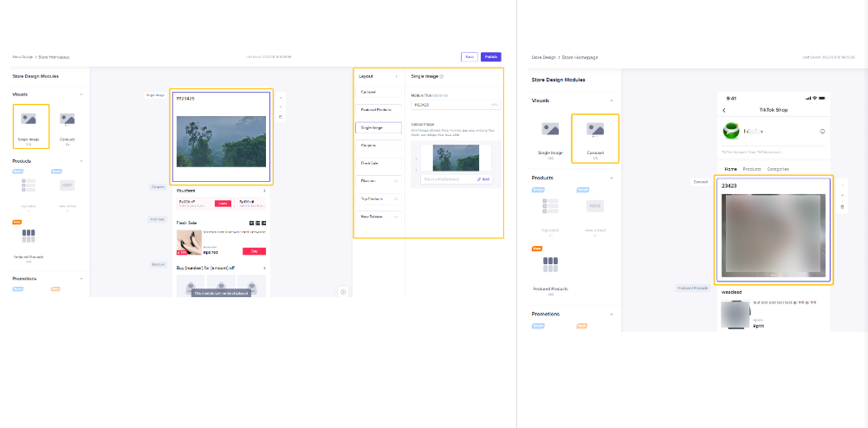The image size is (868, 428).
Task: Open Vouchers arrow in left phone preview
Action: (x=263, y=191)
